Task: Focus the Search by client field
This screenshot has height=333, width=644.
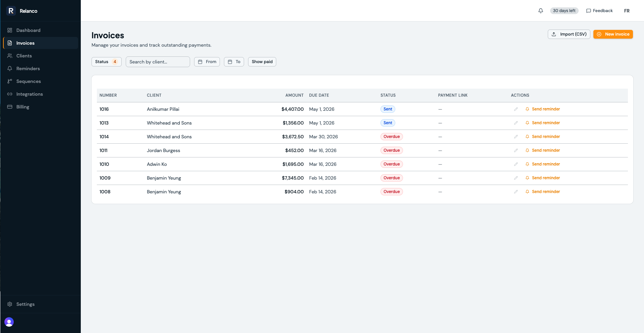Action: coord(158,62)
